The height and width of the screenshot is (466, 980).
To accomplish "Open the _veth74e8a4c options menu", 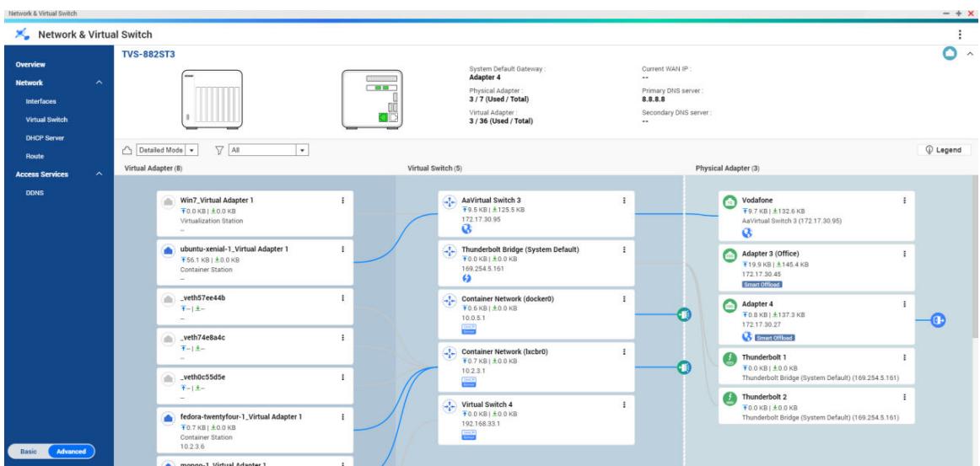I will (x=342, y=337).
